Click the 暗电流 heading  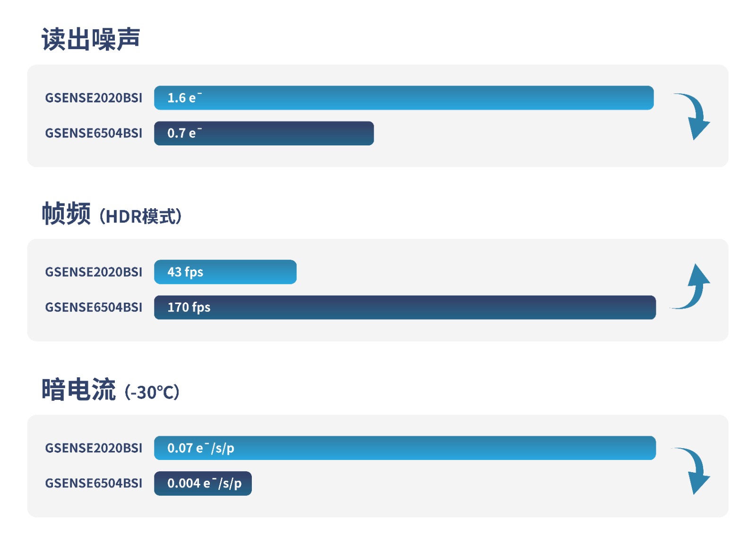(78, 390)
